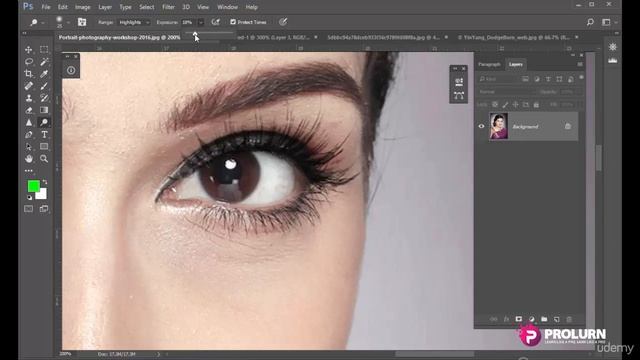Click the white background color swatch
The image size is (640, 360).
42,195
